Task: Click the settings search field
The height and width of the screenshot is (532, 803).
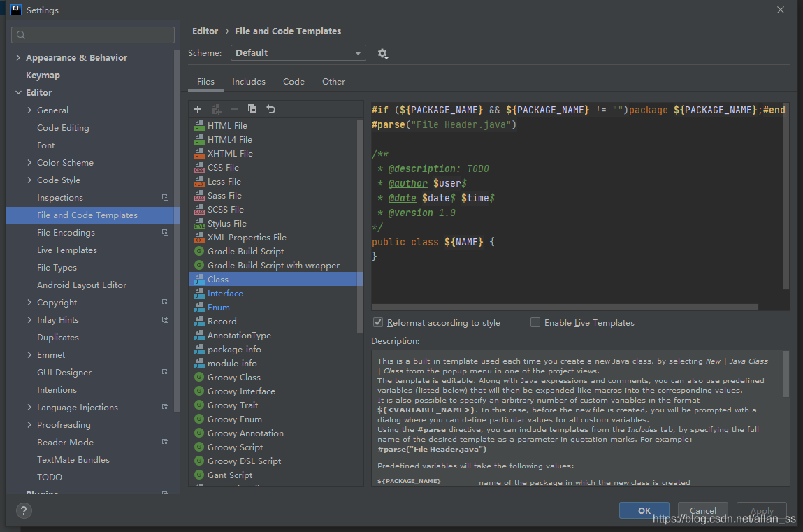Action: (93, 35)
